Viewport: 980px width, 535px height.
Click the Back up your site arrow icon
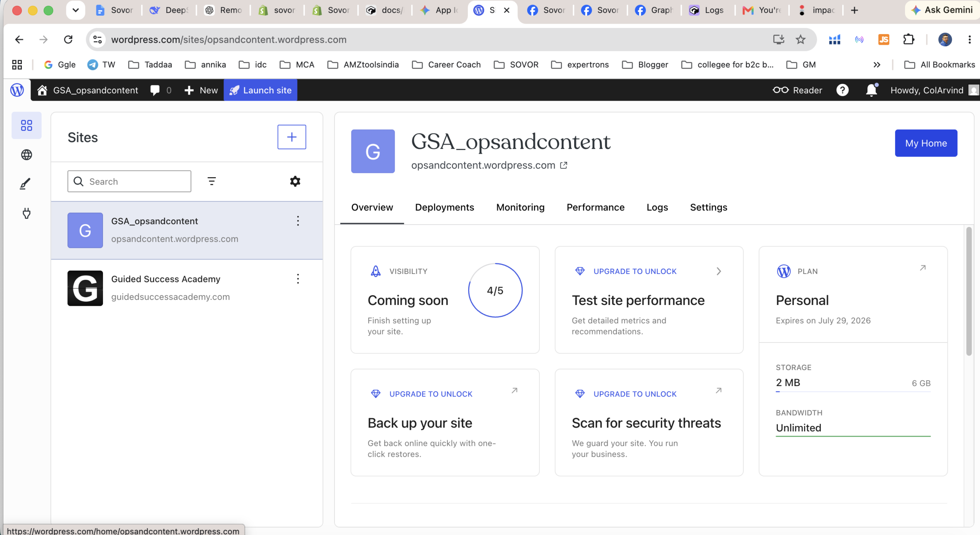coord(514,391)
